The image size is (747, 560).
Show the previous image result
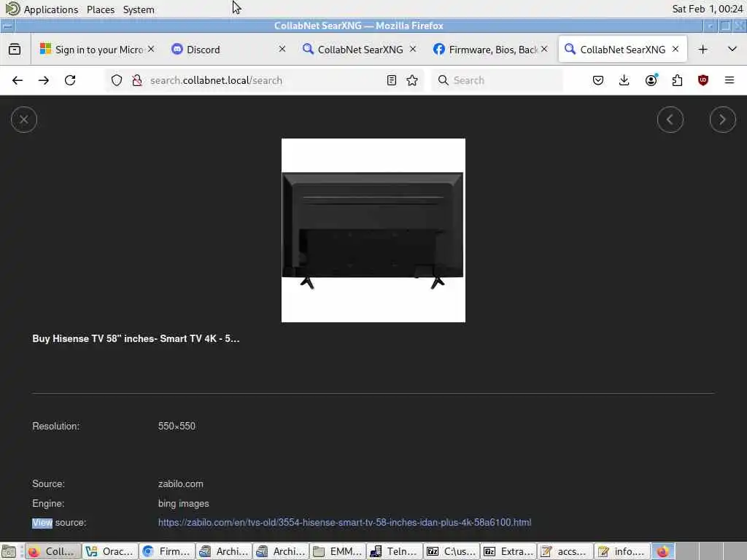(670, 120)
